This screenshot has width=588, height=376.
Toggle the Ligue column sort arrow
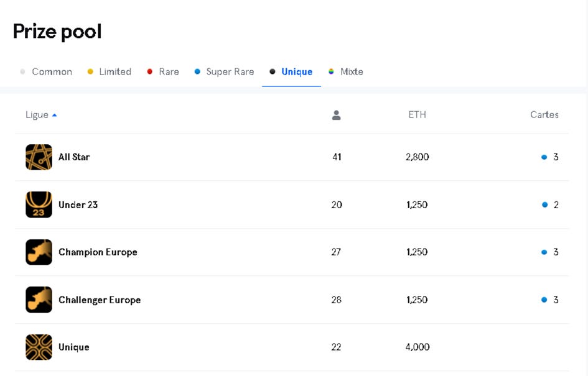point(54,116)
